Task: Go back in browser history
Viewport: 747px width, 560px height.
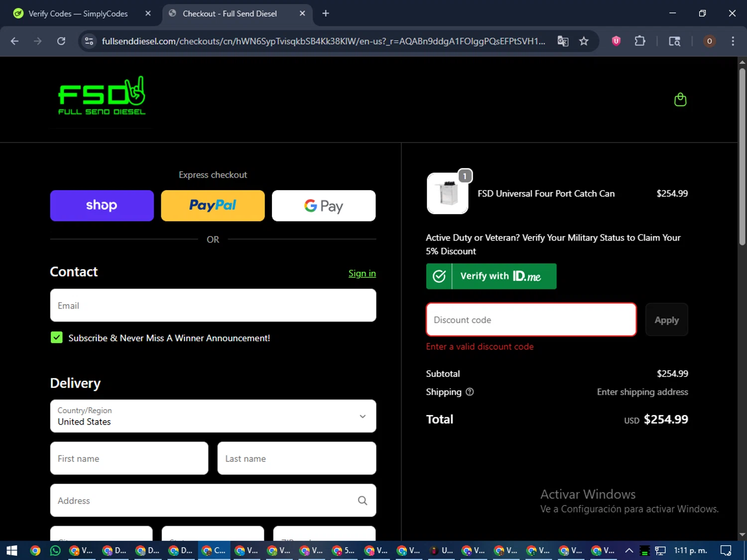Action: coord(14,41)
